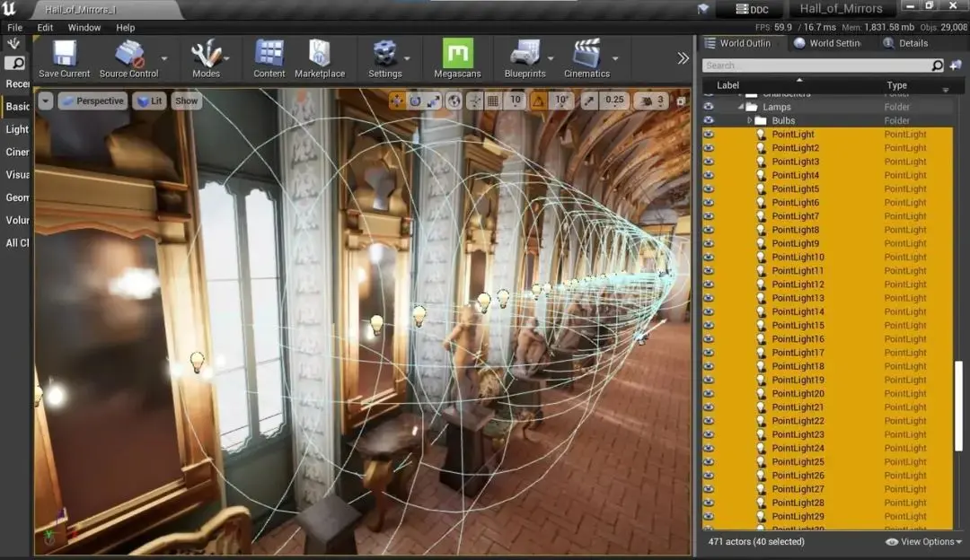Expand the toolbar overflow chevrons
This screenshot has height=560, width=970.
click(x=683, y=58)
